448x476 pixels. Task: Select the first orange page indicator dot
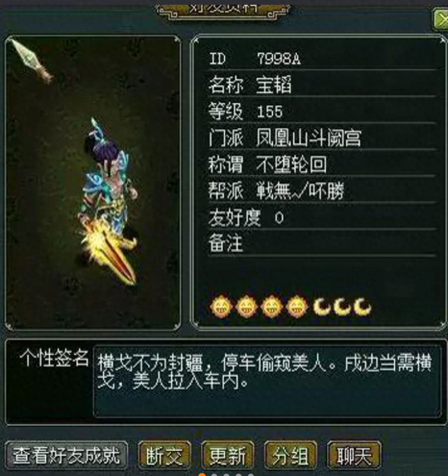pos(202,475)
